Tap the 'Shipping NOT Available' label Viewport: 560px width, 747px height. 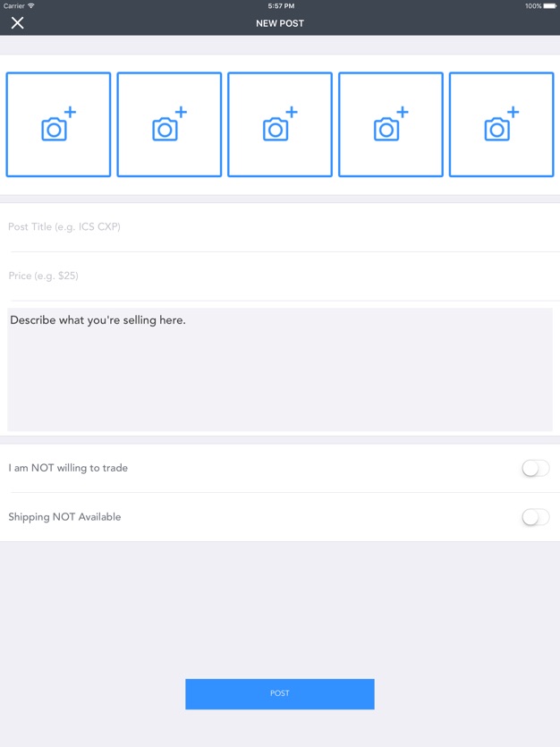[x=64, y=517]
